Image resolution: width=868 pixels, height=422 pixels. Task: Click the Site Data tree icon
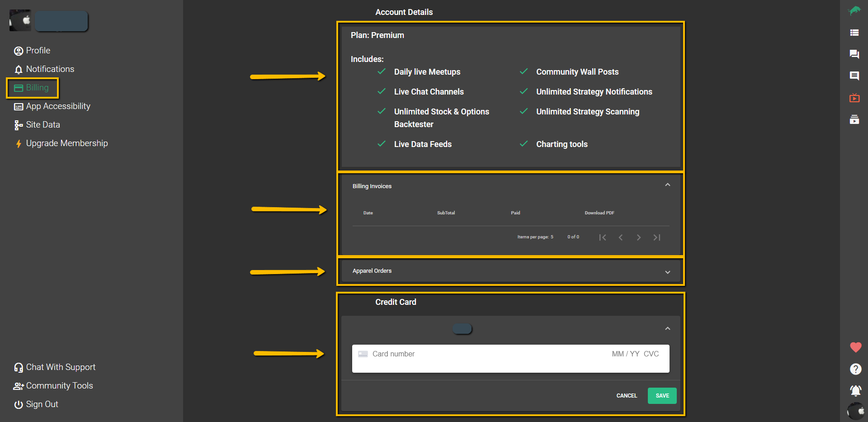click(19, 125)
